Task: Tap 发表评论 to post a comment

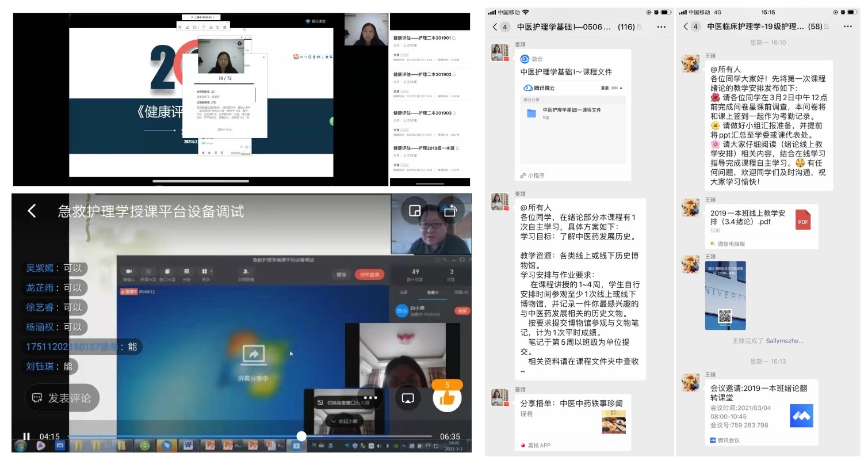Action: click(62, 398)
